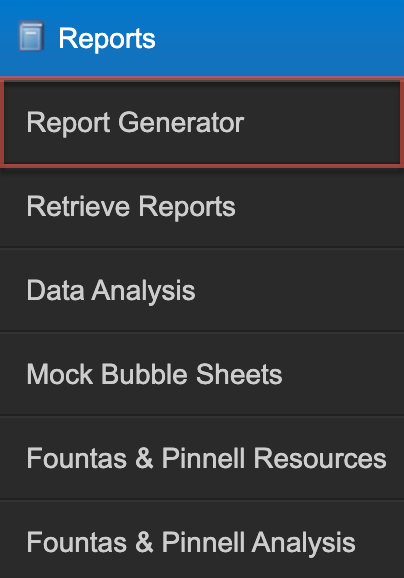Show the Mock Bubble Sheets page
Viewport: 404px width, 578px height.
[202, 374]
